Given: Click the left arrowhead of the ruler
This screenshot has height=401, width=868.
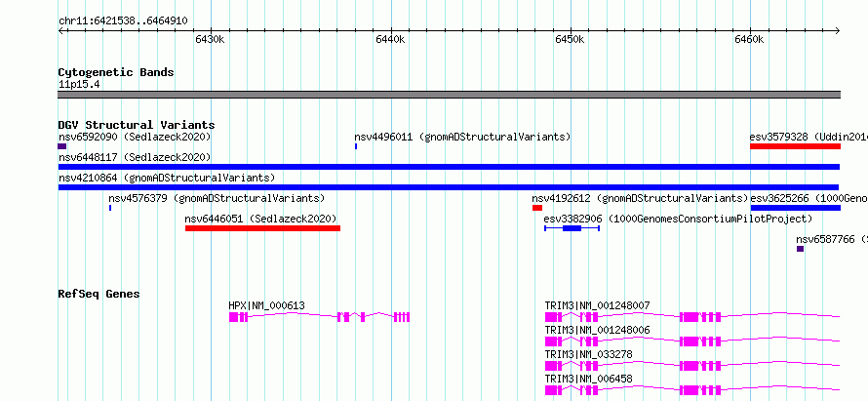Looking at the screenshot, I should click(60, 30).
